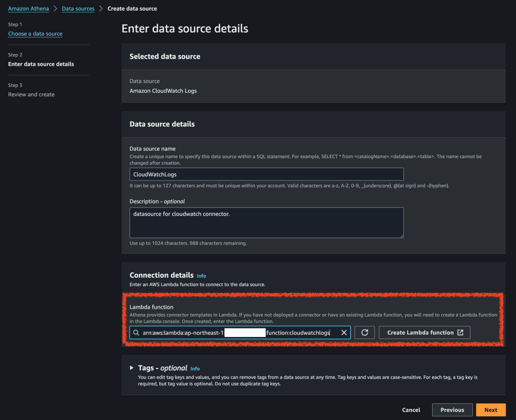Expand the Tags optional section
This screenshot has width=516, height=420.
pos(132,368)
